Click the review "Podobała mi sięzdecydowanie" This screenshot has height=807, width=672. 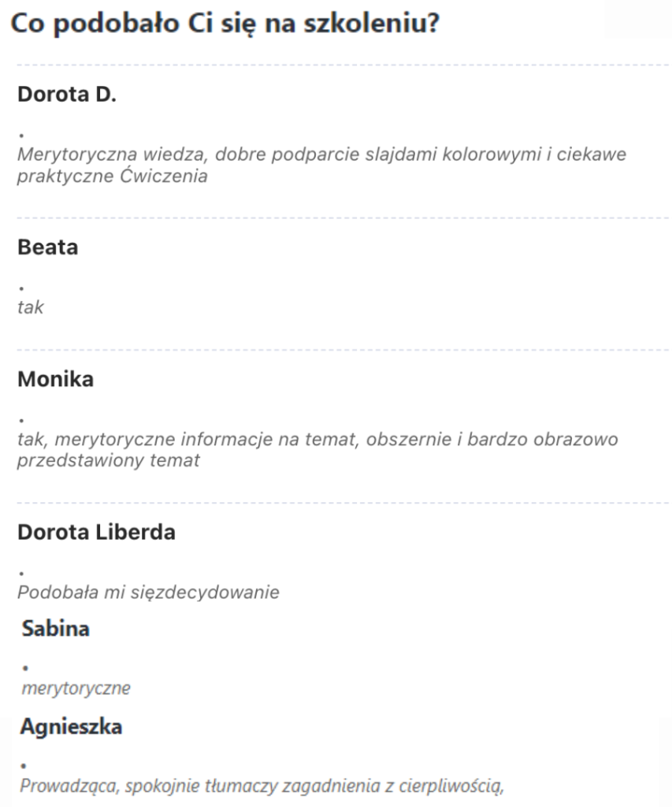pyautogui.click(x=148, y=591)
